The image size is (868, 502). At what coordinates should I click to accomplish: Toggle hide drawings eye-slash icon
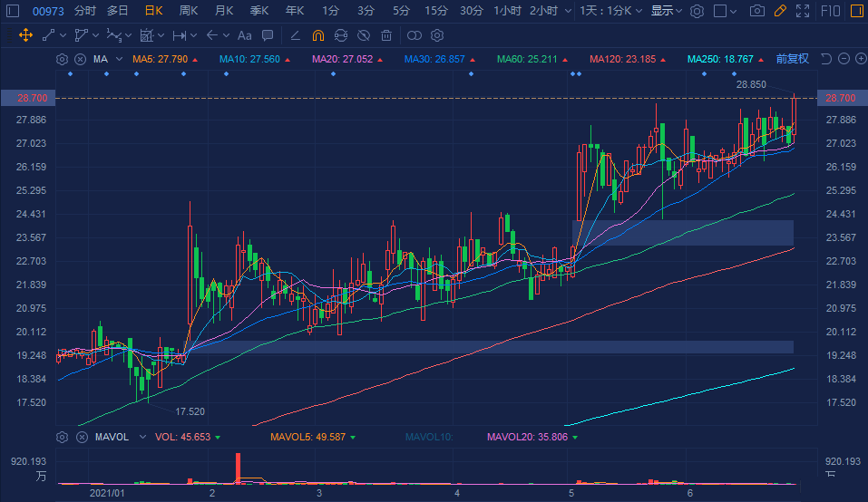[364, 35]
